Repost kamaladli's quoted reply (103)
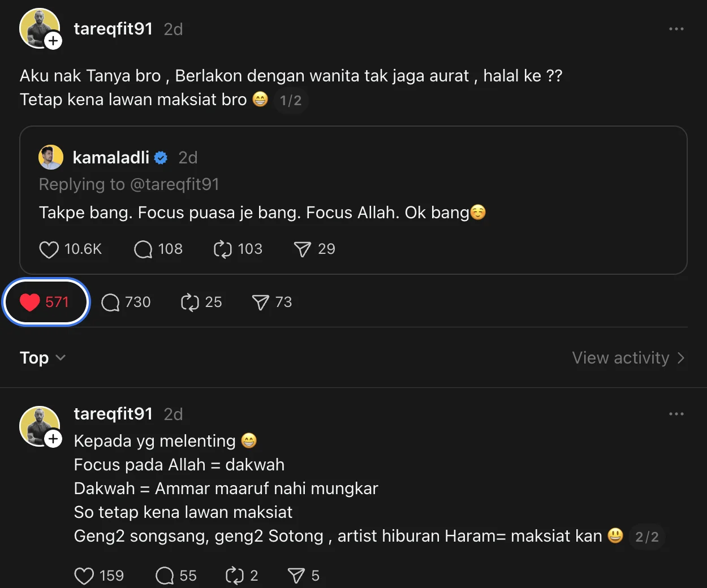The image size is (707, 588). [x=238, y=249]
